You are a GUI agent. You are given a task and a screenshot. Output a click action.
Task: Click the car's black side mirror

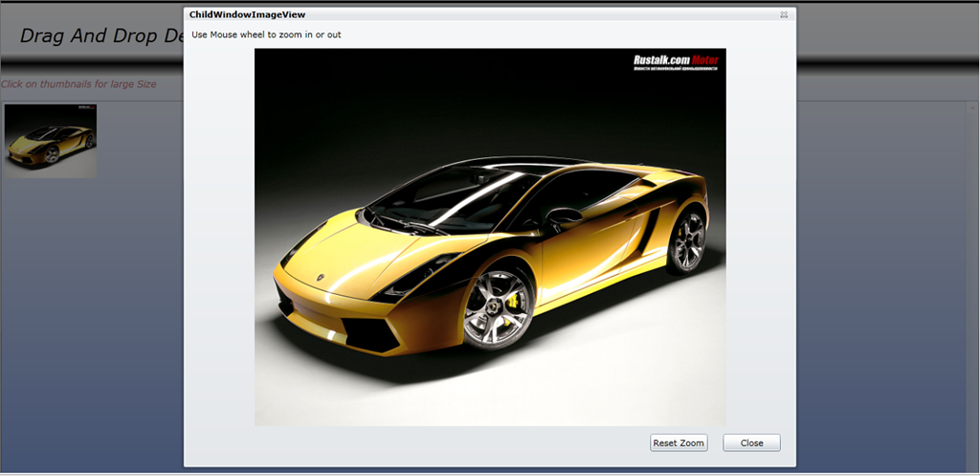coord(564,215)
